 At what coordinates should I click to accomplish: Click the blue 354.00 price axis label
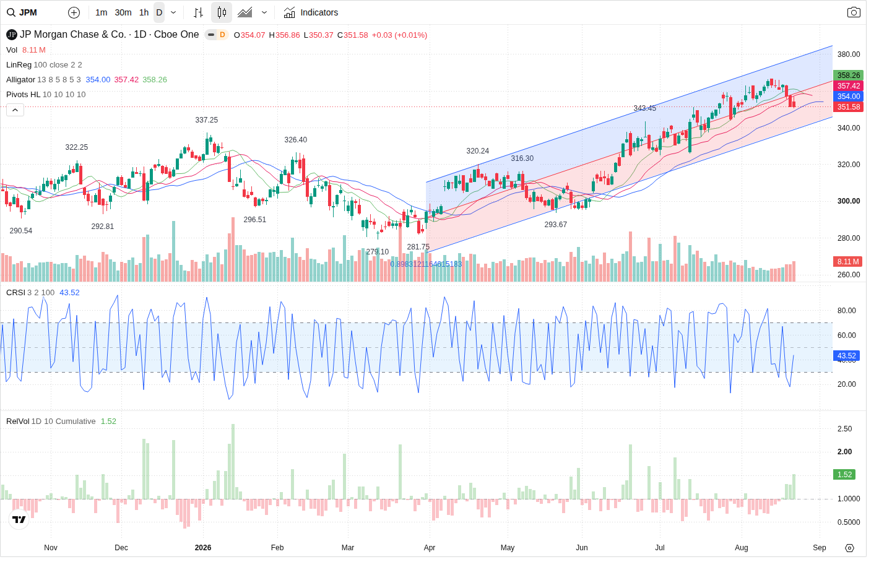click(849, 97)
